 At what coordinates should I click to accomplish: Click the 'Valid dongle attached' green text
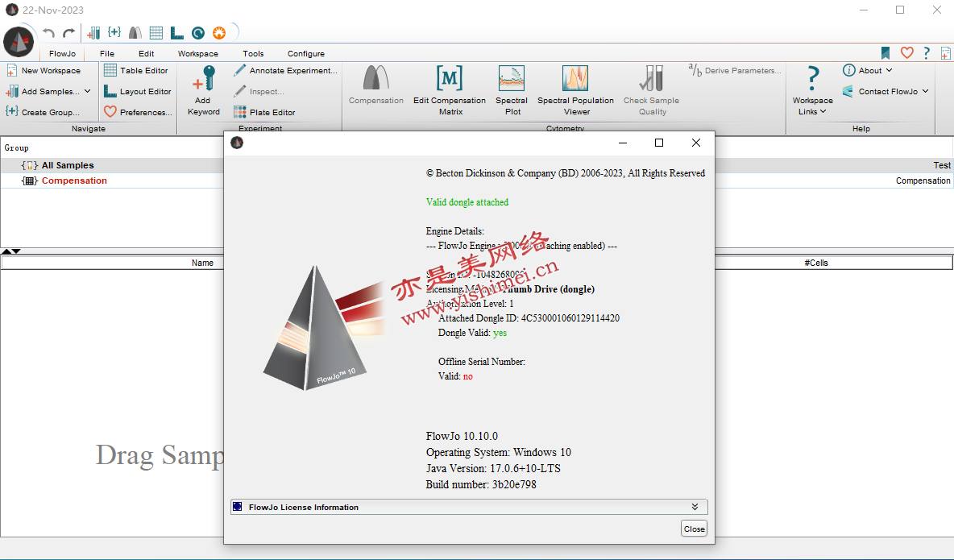pos(467,202)
